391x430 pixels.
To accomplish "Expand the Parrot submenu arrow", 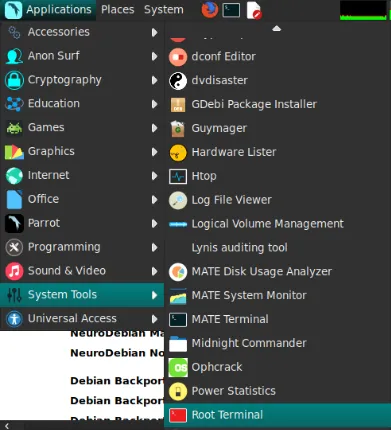I will [154, 223].
